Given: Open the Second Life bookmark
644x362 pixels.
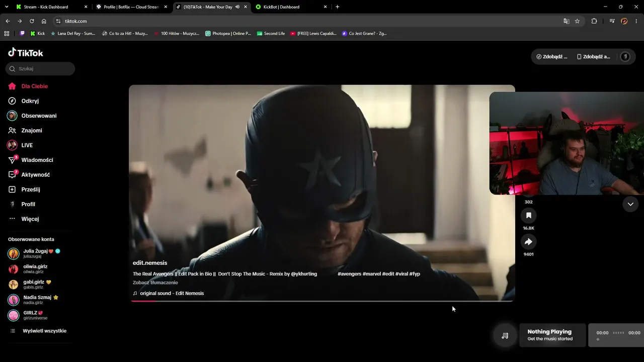Looking at the screenshot, I should click(271, 34).
